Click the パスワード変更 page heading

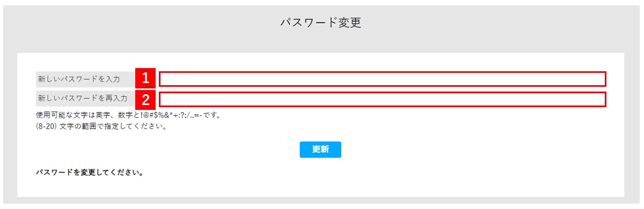[321, 23]
